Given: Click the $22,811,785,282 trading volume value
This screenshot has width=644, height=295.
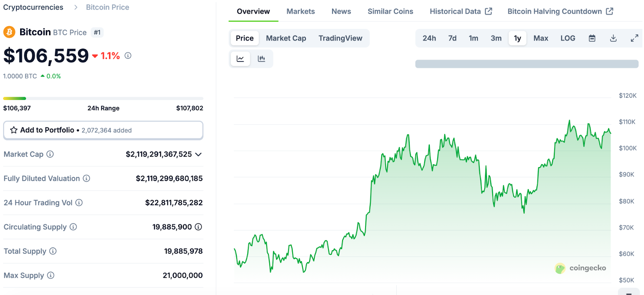Looking at the screenshot, I should 174,202.
